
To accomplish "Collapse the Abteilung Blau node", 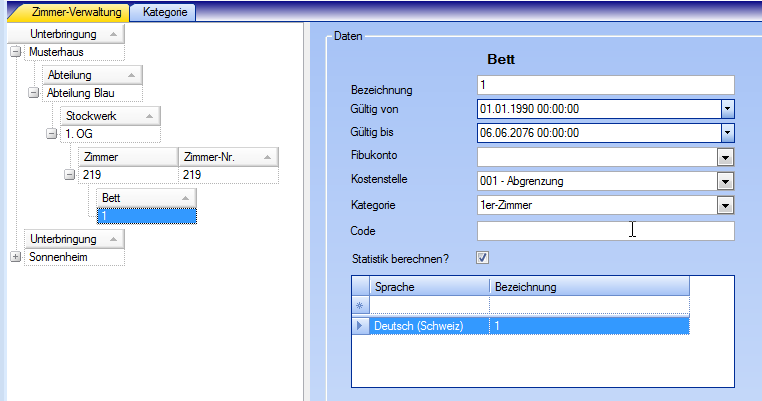I will pyautogui.click(x=34, y=92).
